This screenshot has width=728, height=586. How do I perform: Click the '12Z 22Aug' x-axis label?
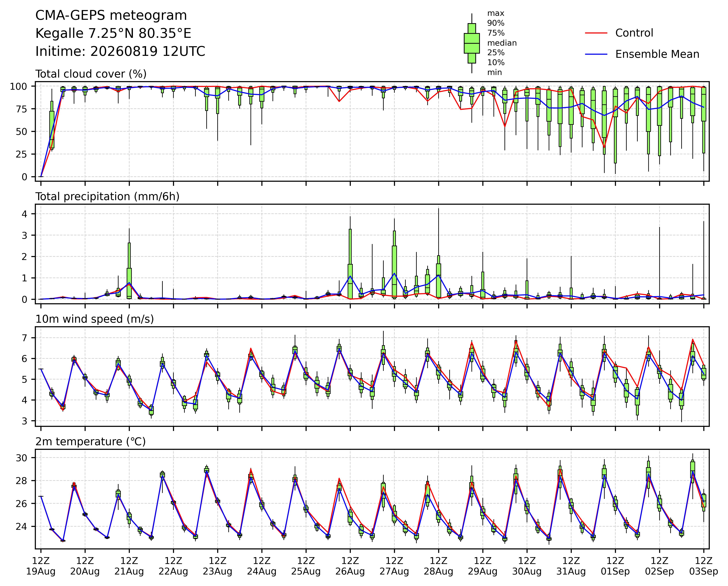tap(174, 566)
